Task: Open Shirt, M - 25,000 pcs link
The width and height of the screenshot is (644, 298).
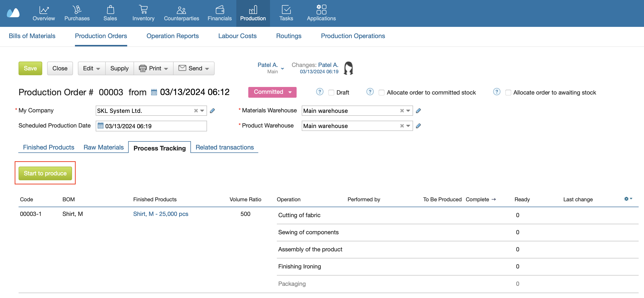Action: coord(160,214)
